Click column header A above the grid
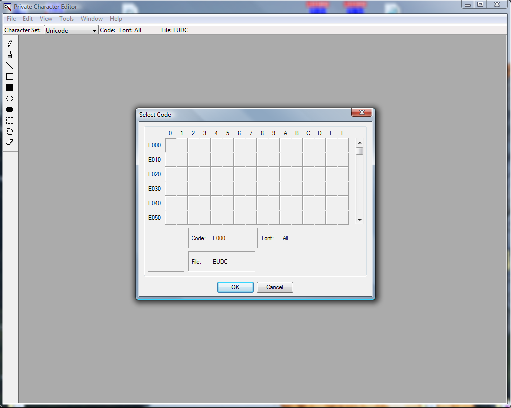Viewport: 511px width, 408px height. pos(285,133)
